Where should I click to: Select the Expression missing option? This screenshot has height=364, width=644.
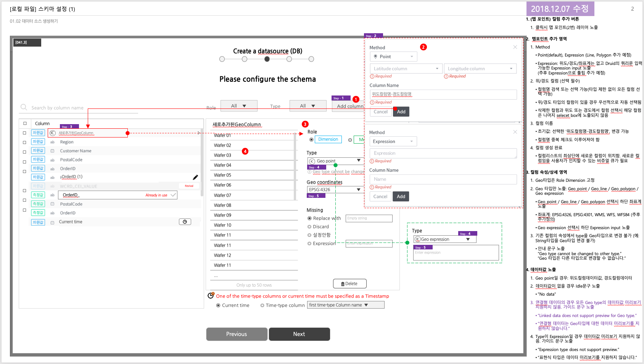(x=309, y=244)
